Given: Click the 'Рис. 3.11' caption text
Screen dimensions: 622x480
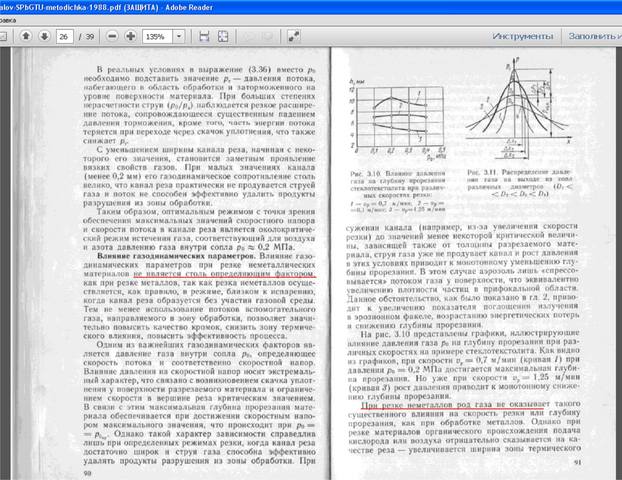Looking at the screenshot, I should pyautogui.click(x=520, y=183).
